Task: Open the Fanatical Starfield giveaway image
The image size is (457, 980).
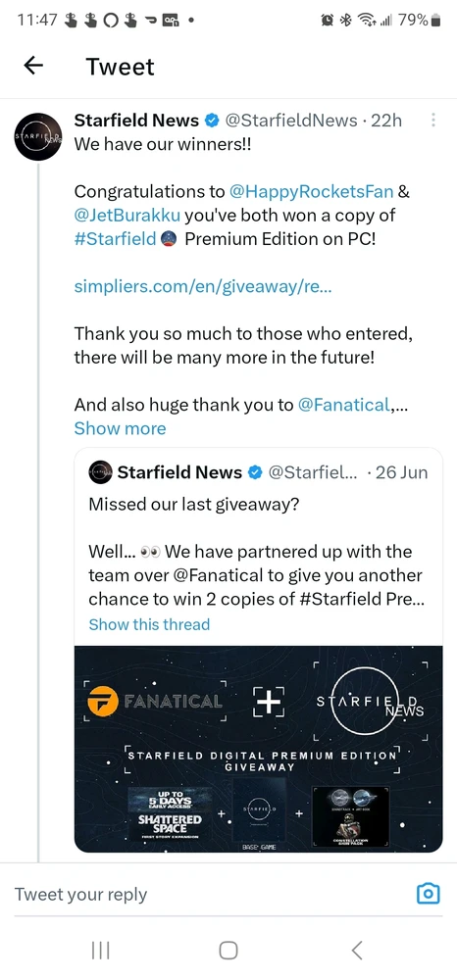Action: (x=258, y=749)
